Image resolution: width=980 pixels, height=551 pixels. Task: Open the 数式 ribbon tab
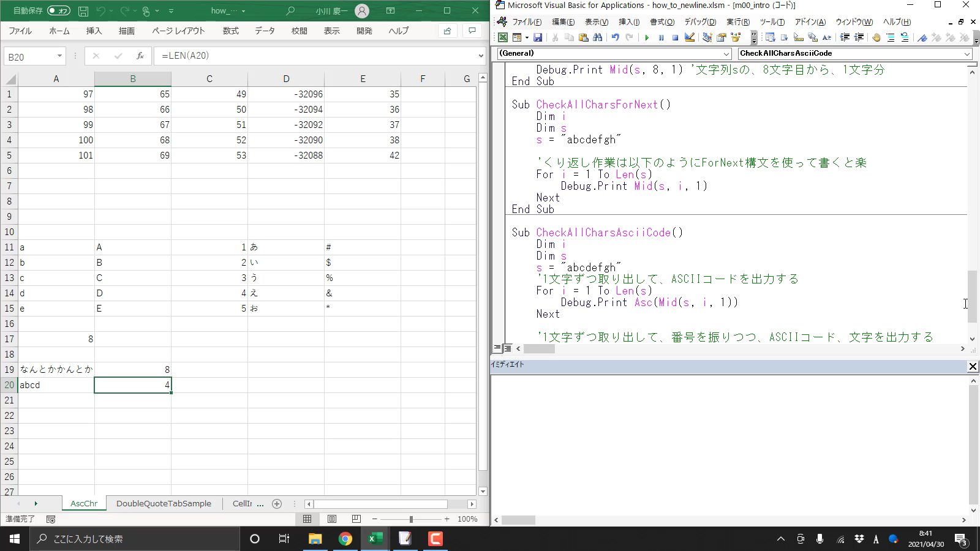(231, 31)
